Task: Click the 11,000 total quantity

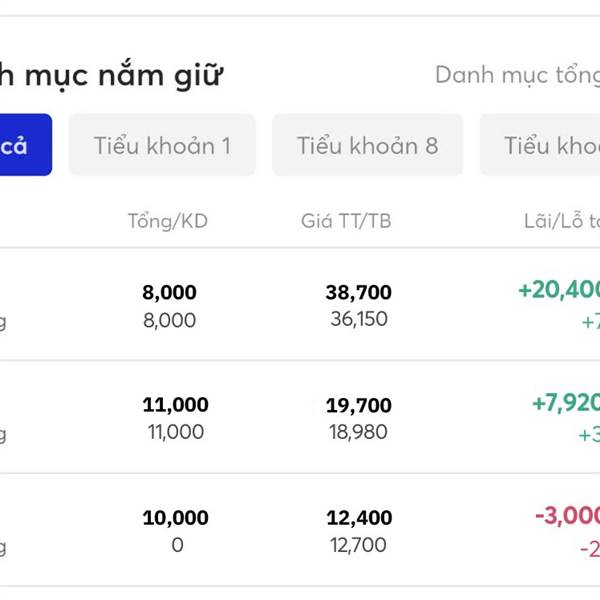Action: [x=175, y=405]
